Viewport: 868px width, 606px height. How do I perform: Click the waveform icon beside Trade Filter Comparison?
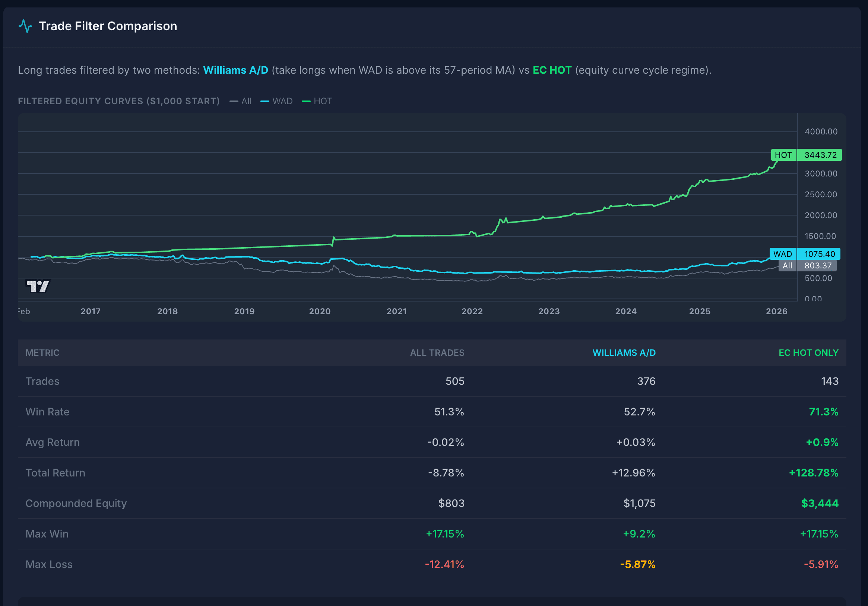(x=25, y=26)
